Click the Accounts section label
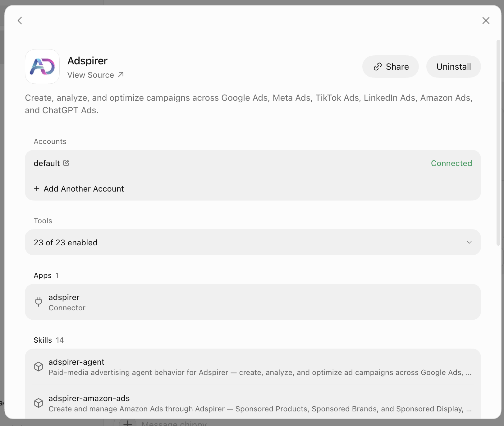This screenshot has height=426, width=504. tap(50, 141)
